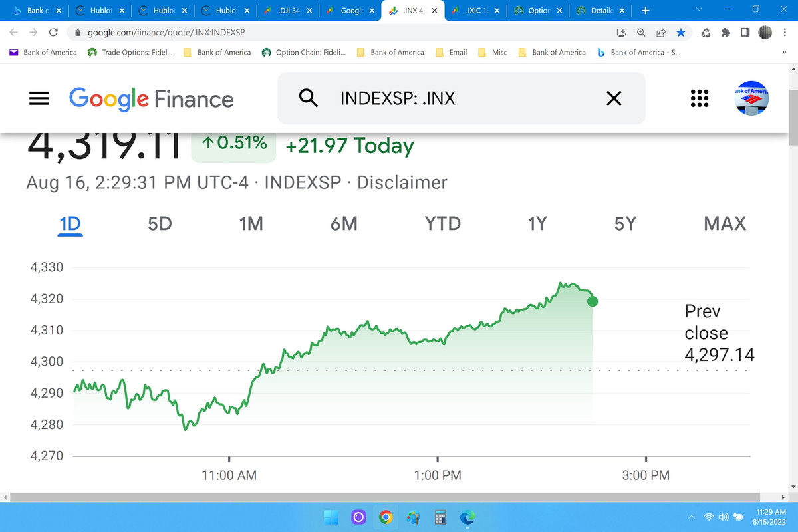The image size is (798, 532).
Task: Select the 1D chart range tab
Action: [70, 224]
